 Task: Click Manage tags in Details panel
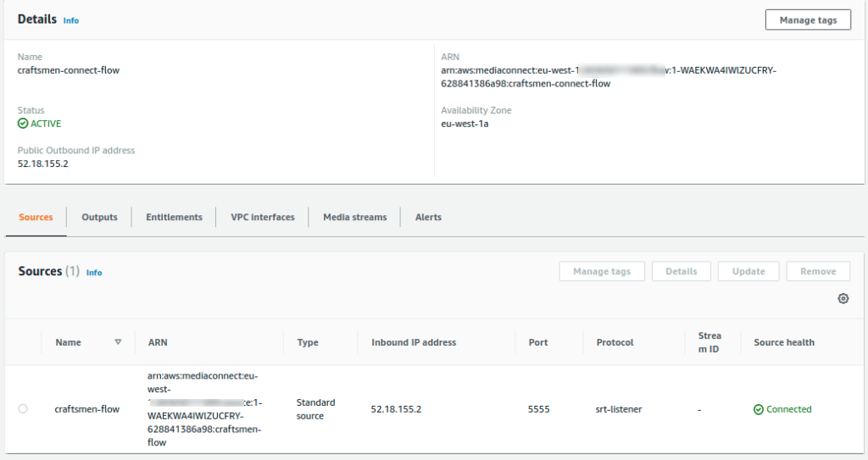point(808,19)
